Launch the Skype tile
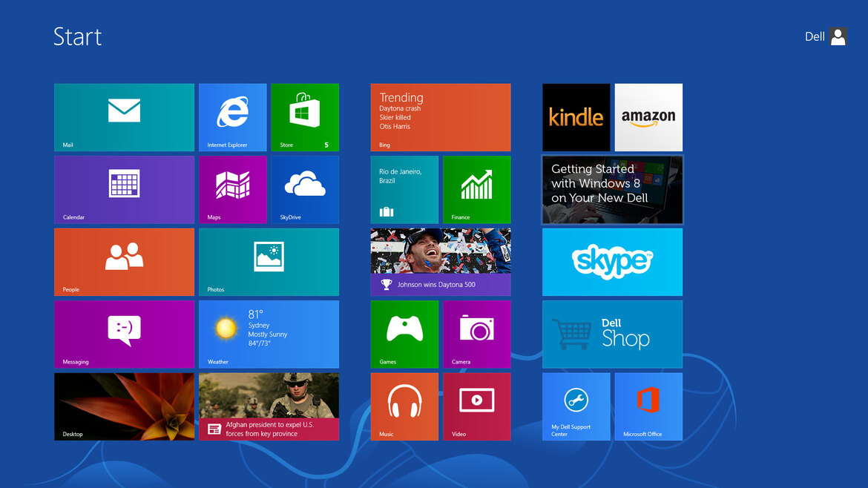 point(612,262)
